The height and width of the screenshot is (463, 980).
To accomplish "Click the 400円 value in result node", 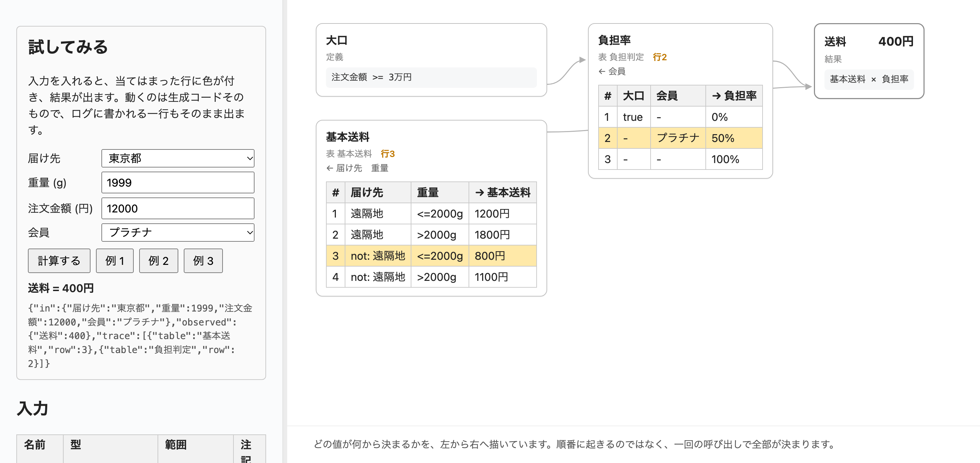I will click(896, 42).
